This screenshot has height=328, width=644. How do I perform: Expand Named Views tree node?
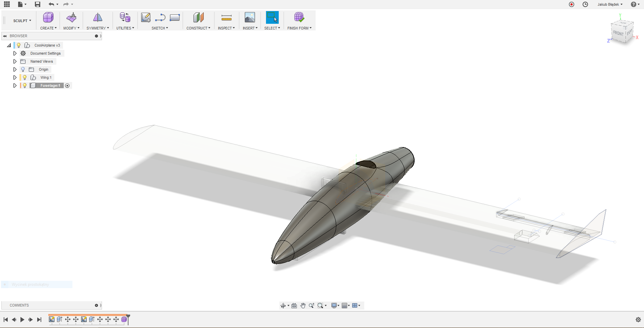(15, 61)
